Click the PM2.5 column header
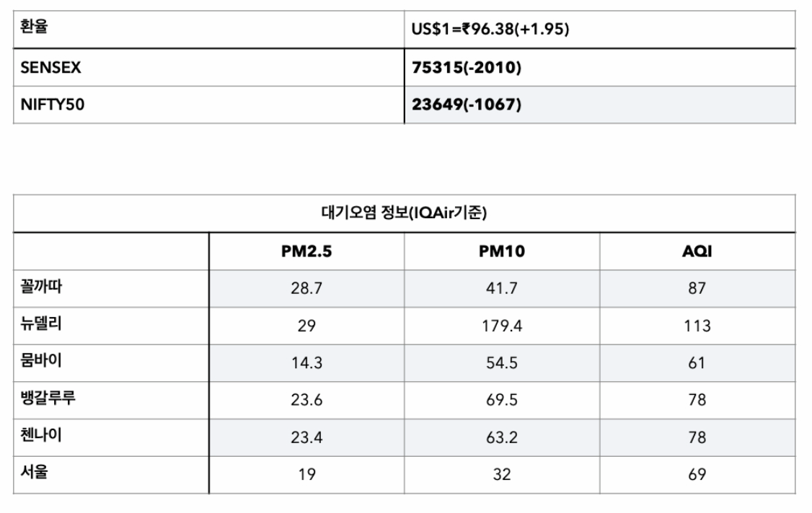The image size is (812, 513). (306, 251)
